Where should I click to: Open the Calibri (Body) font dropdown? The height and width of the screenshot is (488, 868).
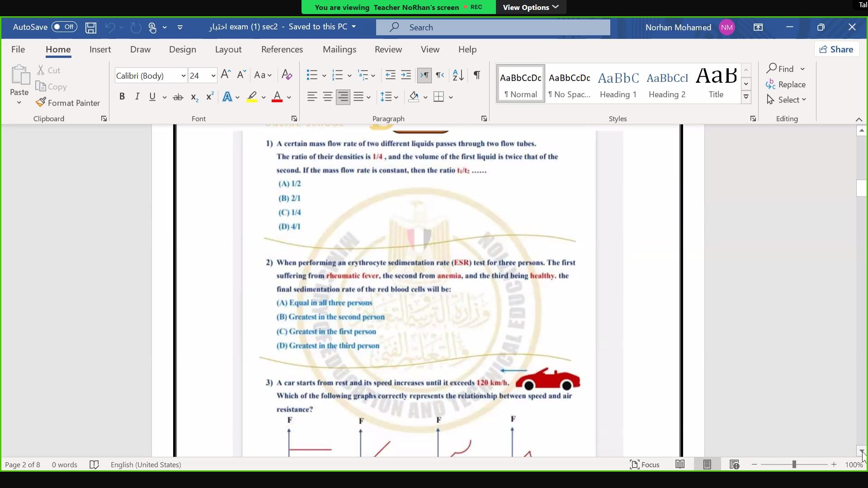pos(183,76)
